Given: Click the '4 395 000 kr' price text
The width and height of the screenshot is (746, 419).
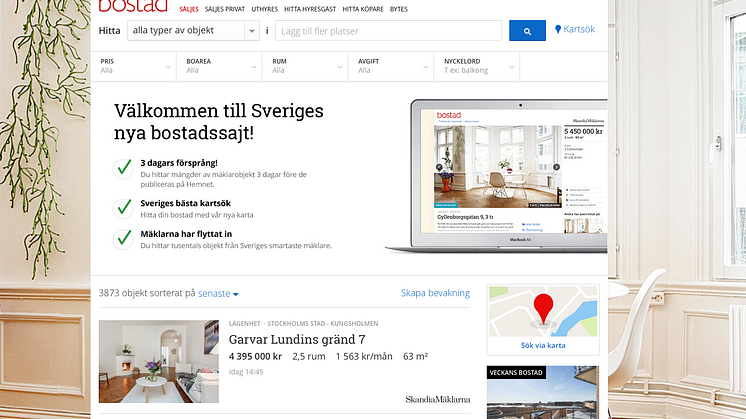Looking at the screenshot, I should pyautogui.click(x=255, y=356).
